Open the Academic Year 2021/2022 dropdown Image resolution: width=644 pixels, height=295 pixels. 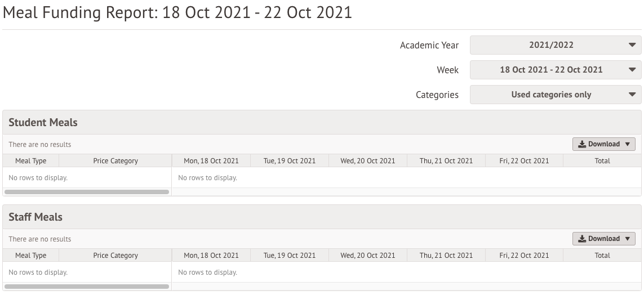[x=556, y=45]
